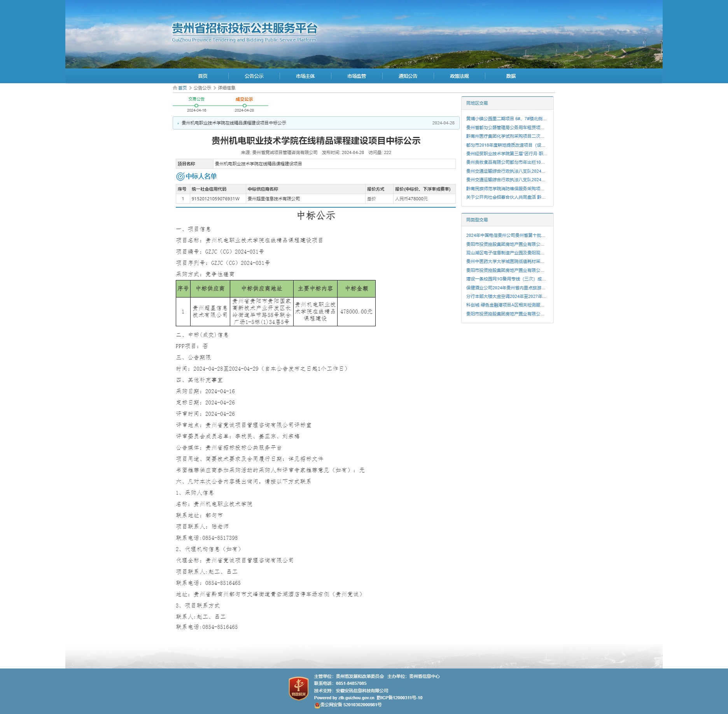
Task: Open 贵州经贸职业技术学院第三届 link
Action: click(506, 154)
